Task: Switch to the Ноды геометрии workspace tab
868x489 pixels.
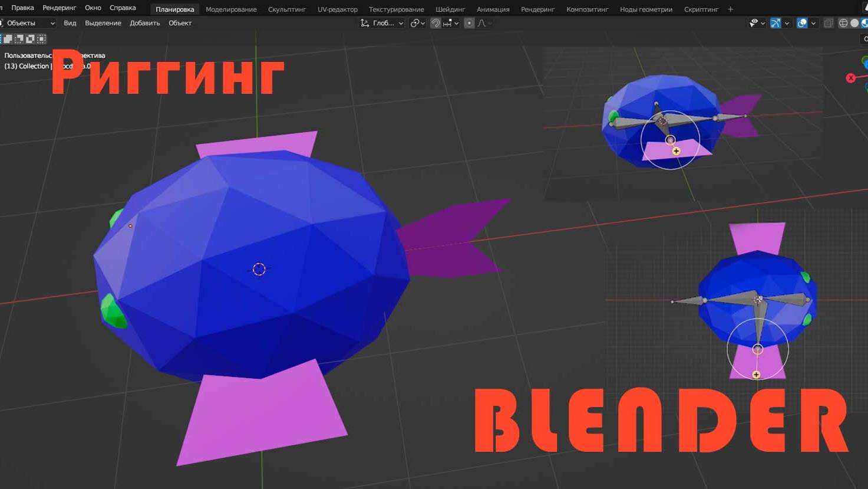Action: point(646,9)
